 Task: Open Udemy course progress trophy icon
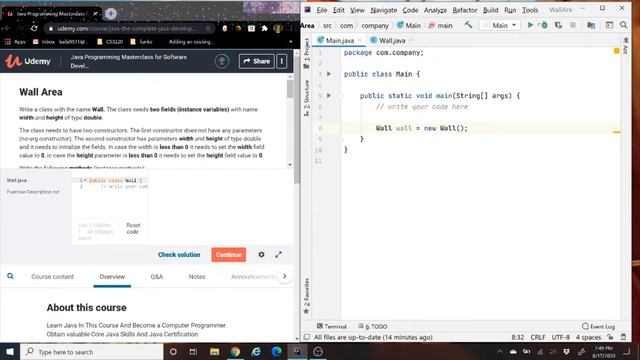(222, 61)
